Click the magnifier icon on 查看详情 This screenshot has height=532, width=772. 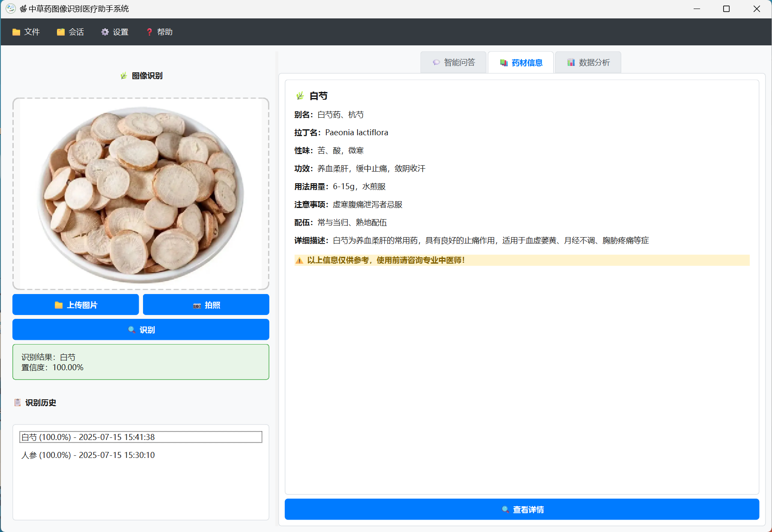pos(505,510)
